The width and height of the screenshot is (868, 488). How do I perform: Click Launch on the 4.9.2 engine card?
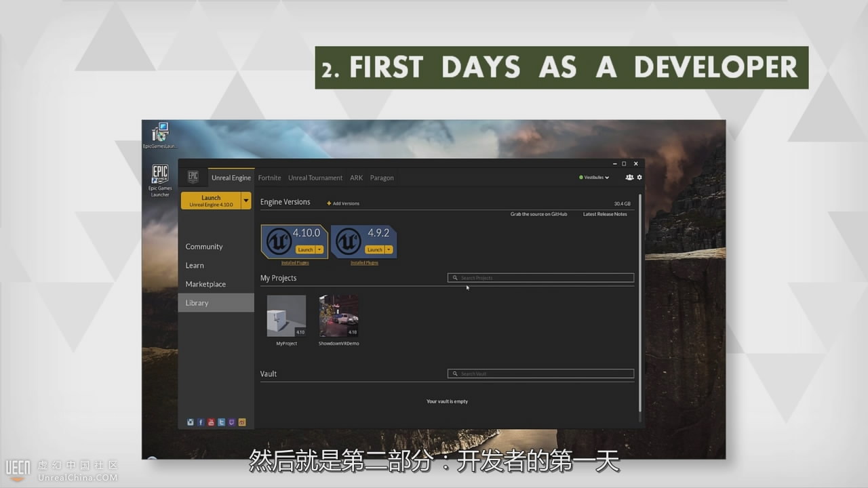click(375, 249)
